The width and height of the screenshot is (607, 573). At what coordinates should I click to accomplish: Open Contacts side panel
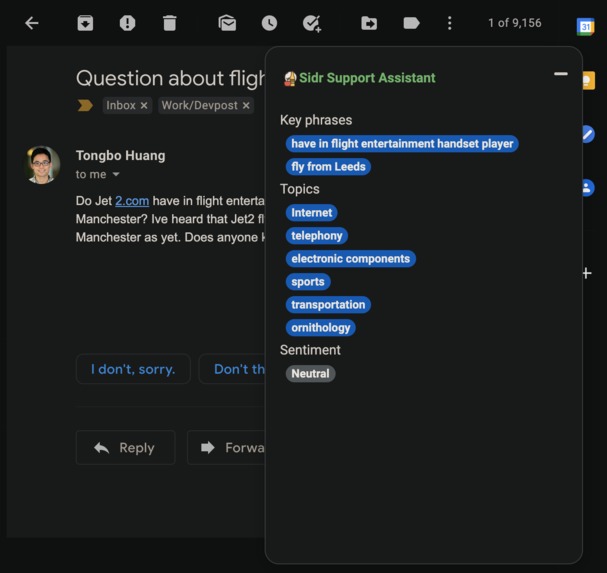coord(588,188)
